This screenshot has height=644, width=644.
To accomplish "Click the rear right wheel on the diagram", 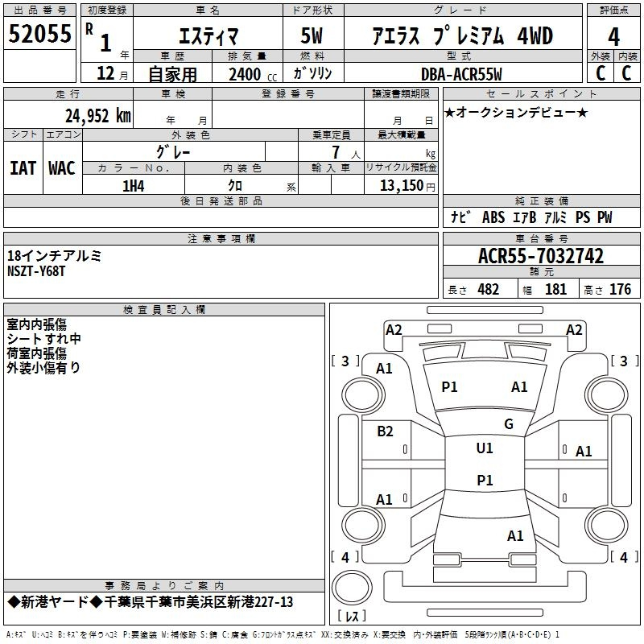I will (x=607, y=525).
